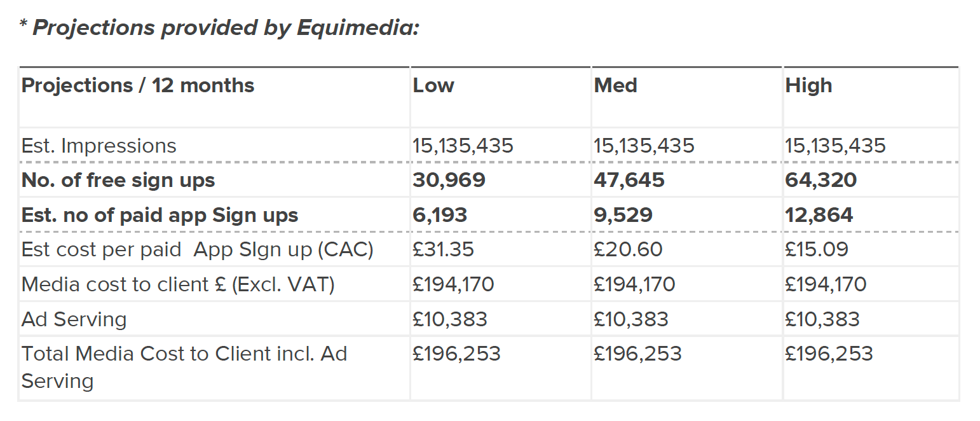
Task: Select 'Est. no of paid app Sign ups' label
Action: click(160, 216)
